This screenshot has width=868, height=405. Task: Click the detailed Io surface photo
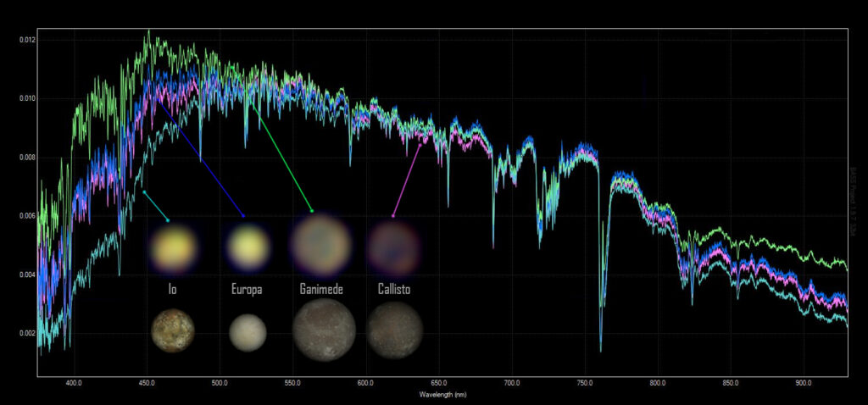point(173,331)
